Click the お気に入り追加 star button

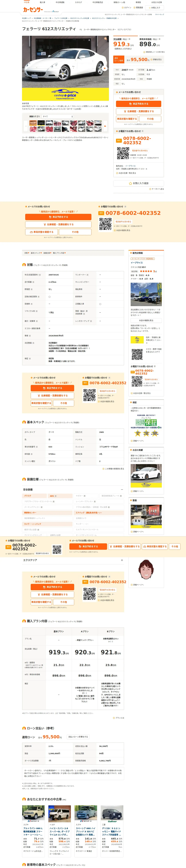(138, 183)
